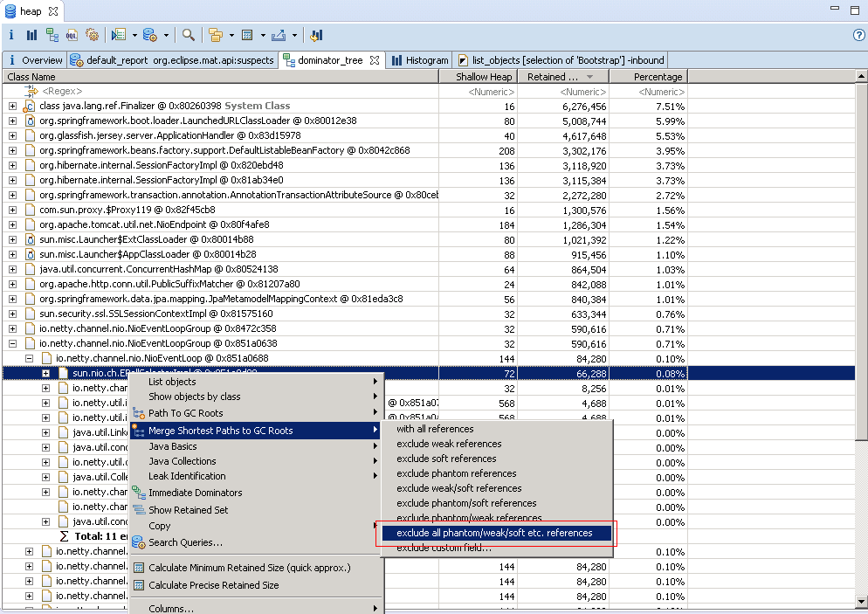Click 'Calculate Precise Retained Size' menu entry
The image size is (868, 614).
pos(213,585)
